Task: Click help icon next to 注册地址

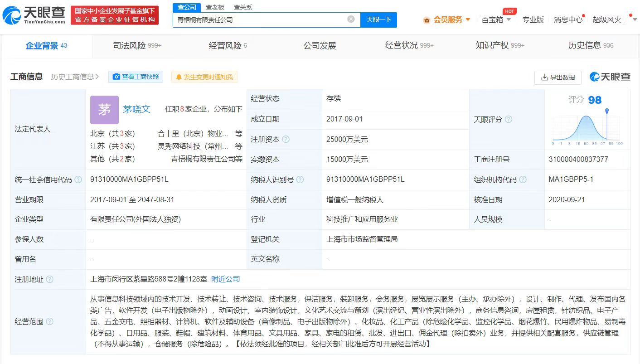Action: (49, 279)
